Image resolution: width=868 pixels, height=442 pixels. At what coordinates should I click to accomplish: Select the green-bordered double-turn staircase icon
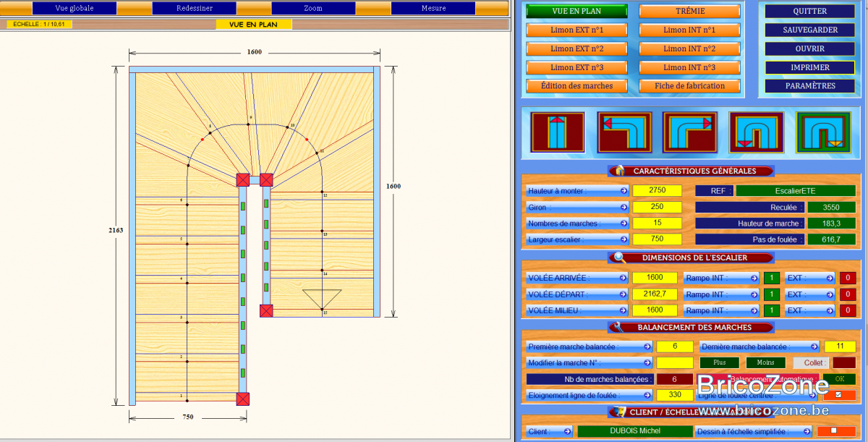(x=823, y=132)
